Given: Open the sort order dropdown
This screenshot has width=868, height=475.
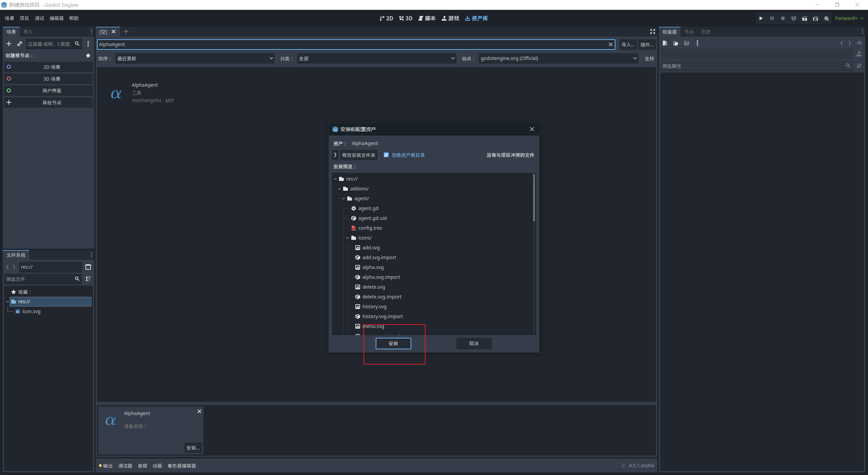Looking at the screenshot, I should [x=195, y=58].
